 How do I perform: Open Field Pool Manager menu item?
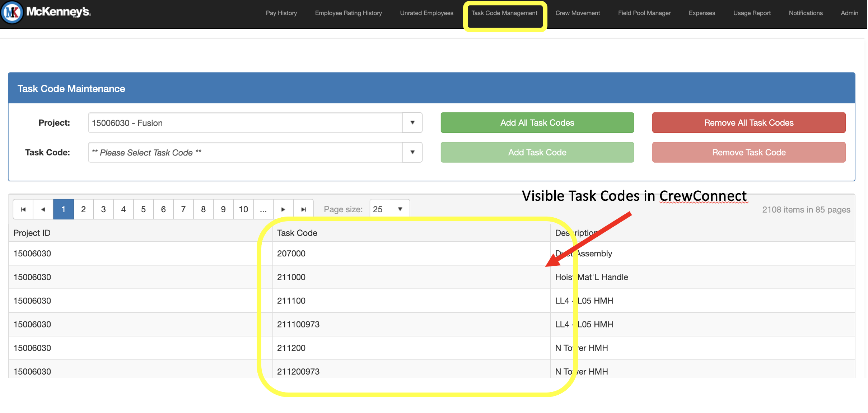(x=644, y=13)
